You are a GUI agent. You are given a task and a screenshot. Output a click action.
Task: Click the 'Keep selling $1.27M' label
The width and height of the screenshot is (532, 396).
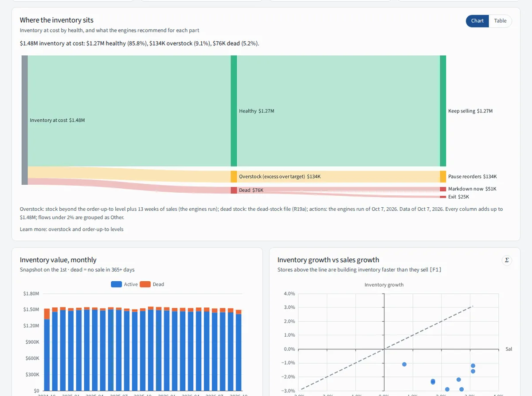pyautogui.click(x=470, y=111)
